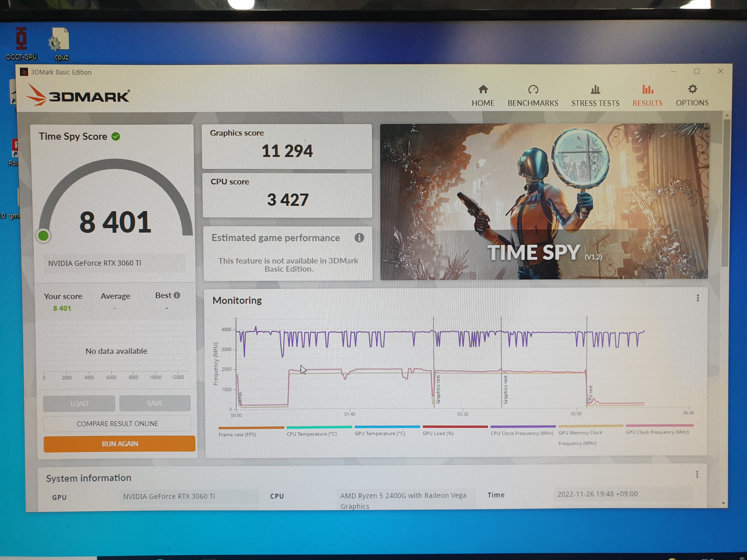Click the CPU test marker in chart
The width and height of the screenshot is (747, 560).
pos(590,394)
